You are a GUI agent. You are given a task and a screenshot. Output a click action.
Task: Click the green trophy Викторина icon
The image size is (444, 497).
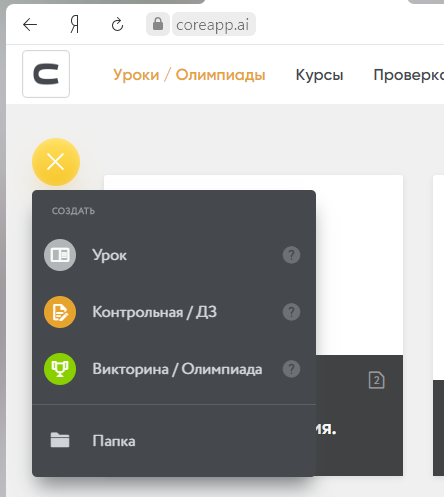[x=60, y=369]
